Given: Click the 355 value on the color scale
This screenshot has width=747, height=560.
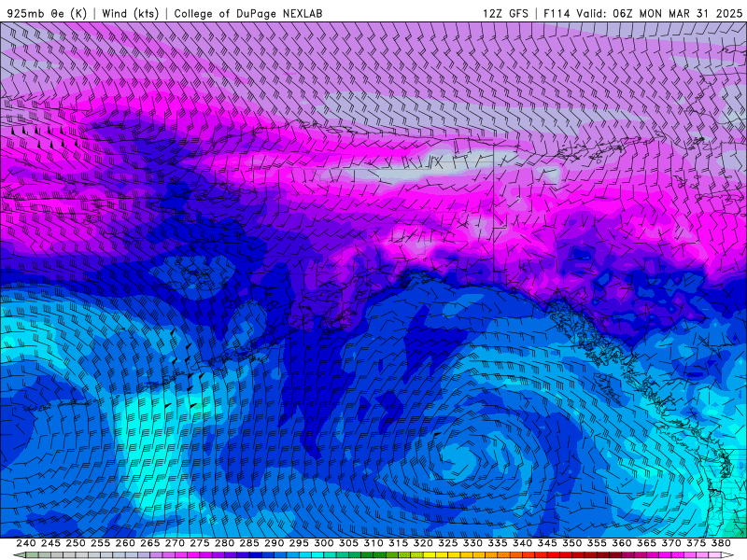Looking at the screenshot, I should coord(597,543).
